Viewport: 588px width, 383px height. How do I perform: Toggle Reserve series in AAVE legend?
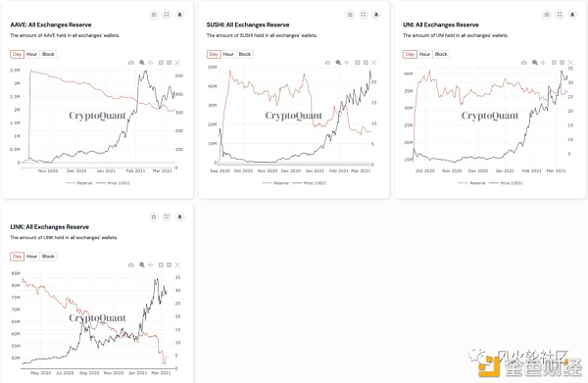pos(78,183)
